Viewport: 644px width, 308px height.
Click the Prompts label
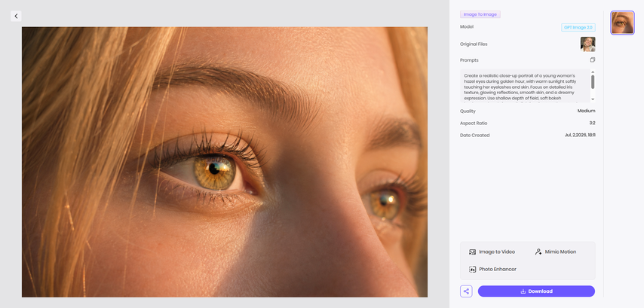point(469,60)
